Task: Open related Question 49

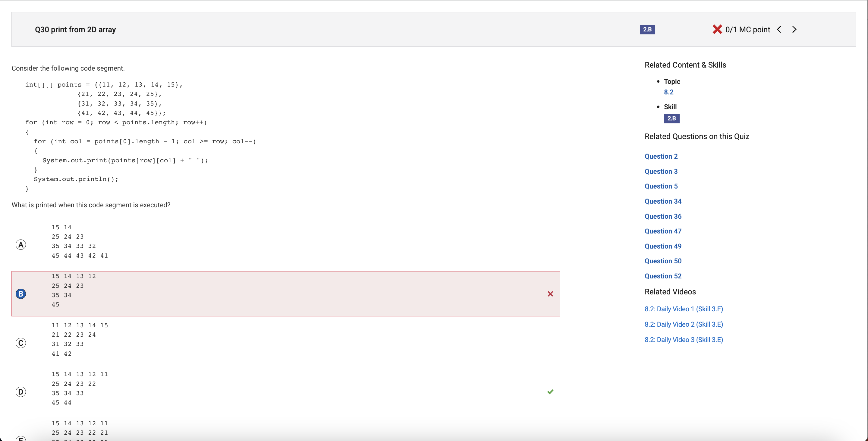Action: tap(663, 246)
